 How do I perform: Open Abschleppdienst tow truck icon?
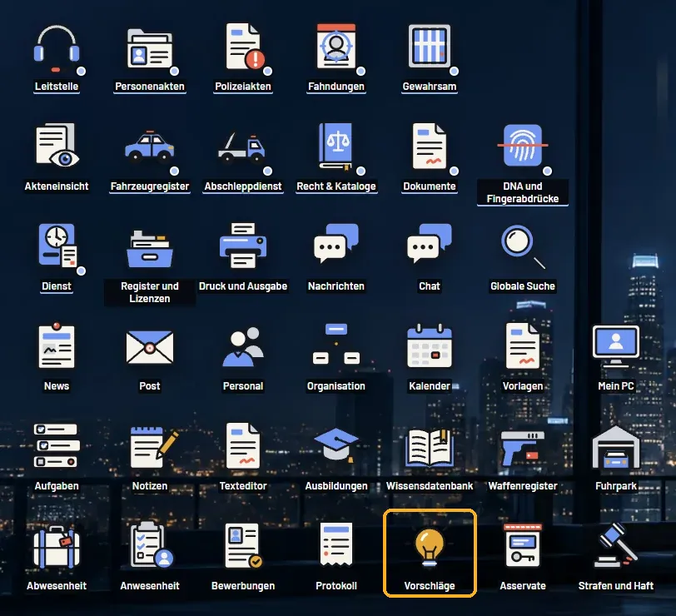coord(243,147)
